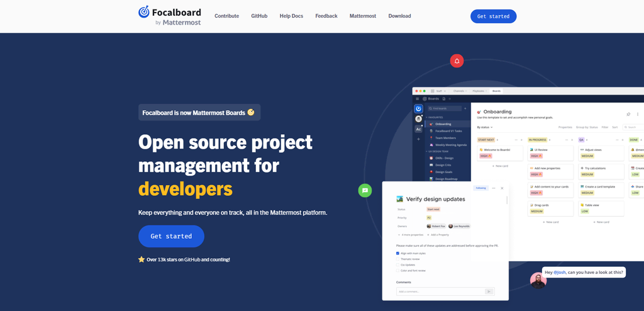
Task: Expand 4 more properties
Action: tap(410, 234)
